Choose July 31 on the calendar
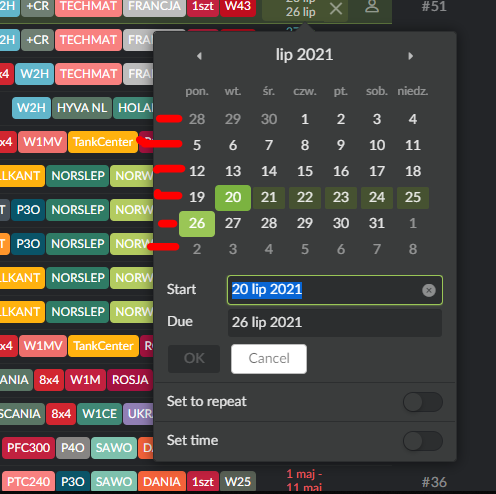 click(377, 223)
